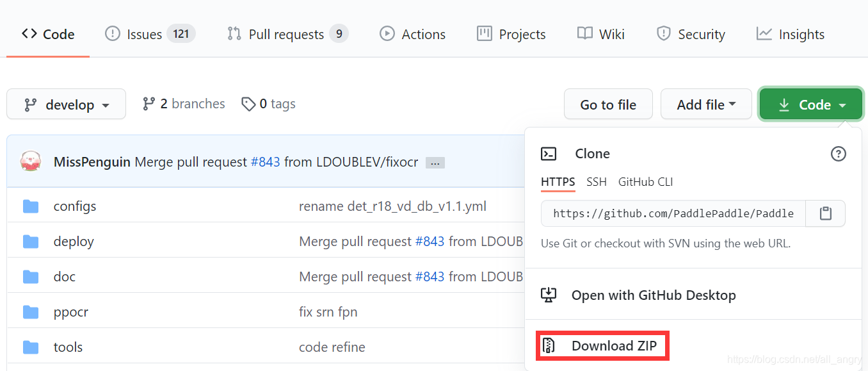Click the Insights graph icon
This screenshot has width=868, height=371.
(764, 34)
